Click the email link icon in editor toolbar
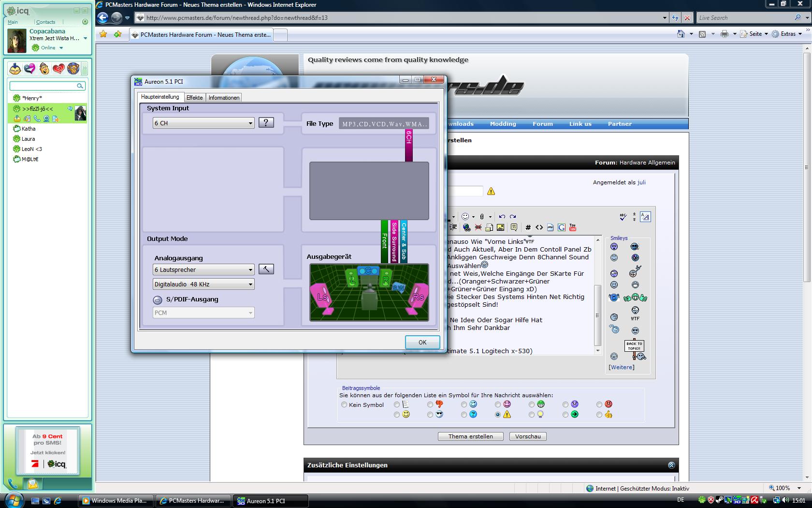This screenshot has height=508, width=812. 489,227
